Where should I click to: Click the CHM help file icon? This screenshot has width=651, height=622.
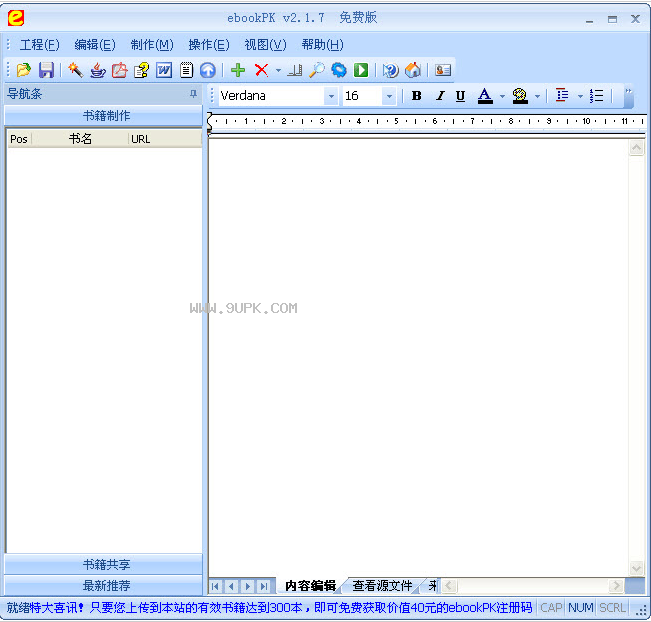142,70
